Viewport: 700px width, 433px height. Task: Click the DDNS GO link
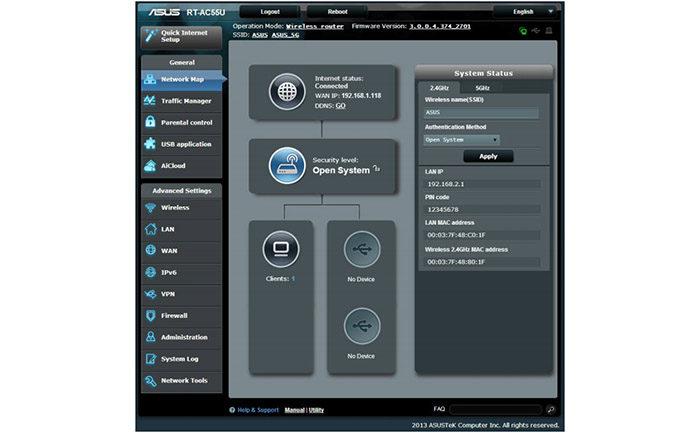pos(340,106)
